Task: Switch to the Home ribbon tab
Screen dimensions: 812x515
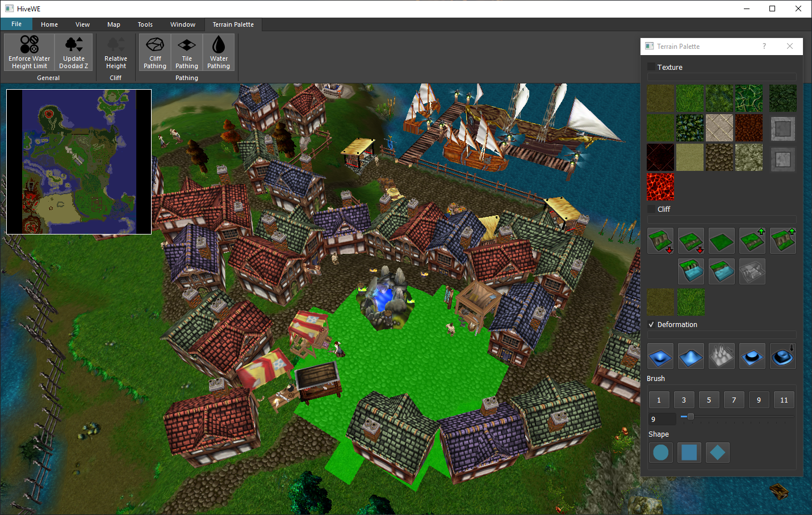Action: click(49, 24)
